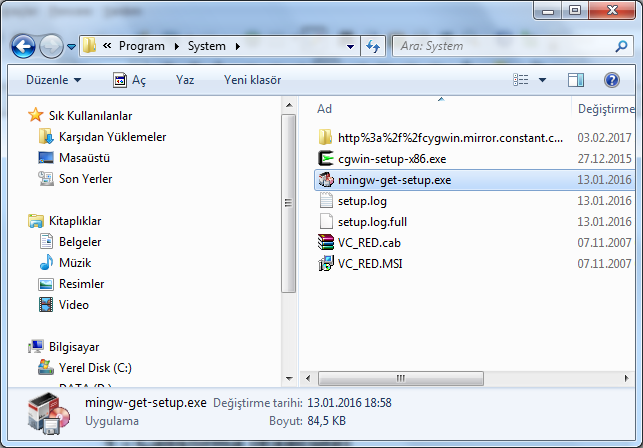This screenshot has height=448, width=643.
Task: Click the horizontal scrollbar right arrow
Action: [626, 378]
